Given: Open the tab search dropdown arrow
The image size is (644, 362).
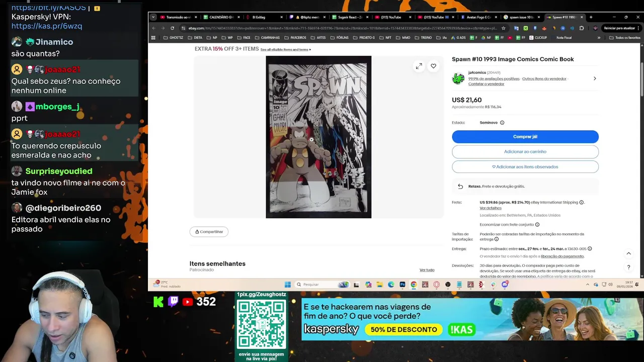Looking at the screenshot, I should 153,17.
